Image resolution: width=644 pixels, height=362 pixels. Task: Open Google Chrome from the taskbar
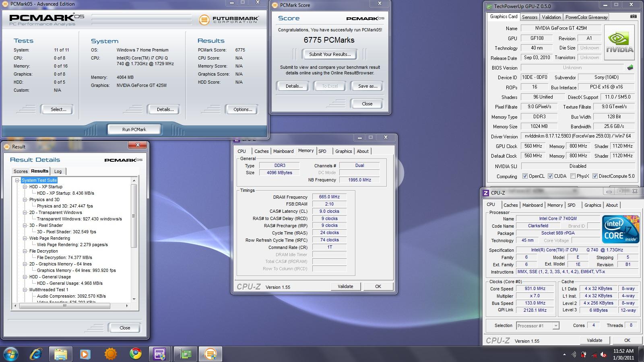[x=136, y=354]
